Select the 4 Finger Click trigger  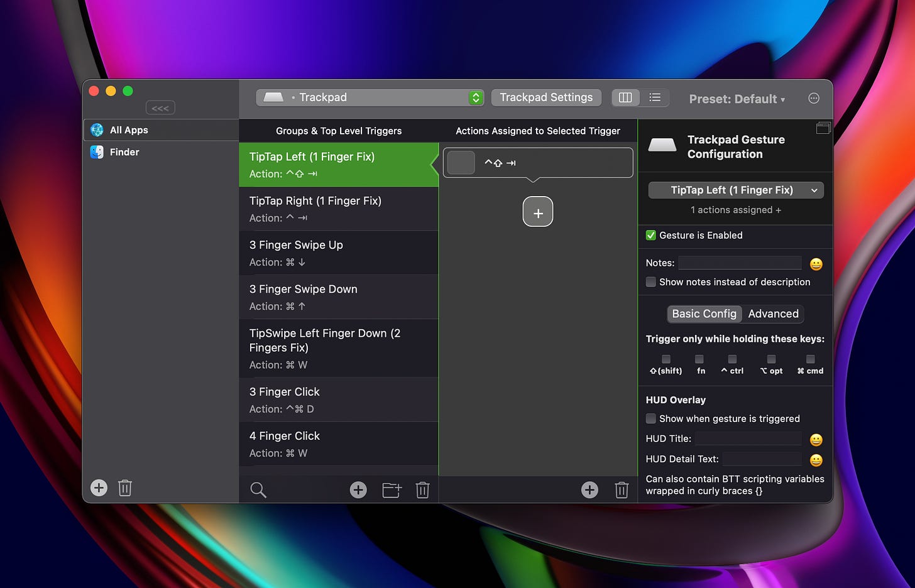pyautogui.click(x=338, y=444)
